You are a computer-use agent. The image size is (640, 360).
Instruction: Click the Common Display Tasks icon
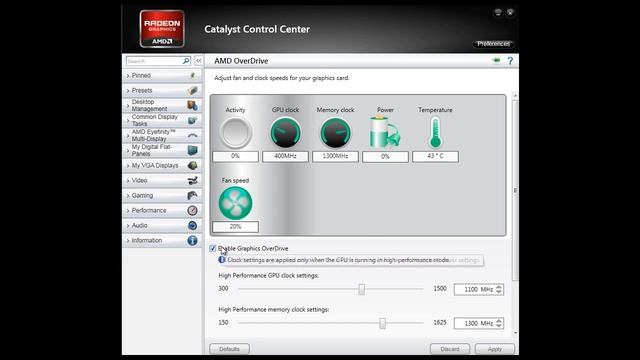(193, 120)
